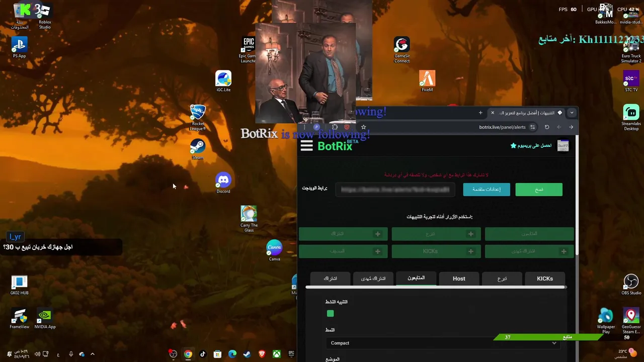Click the page vertical scrollbar
The image size is (644, 362).
577,196
